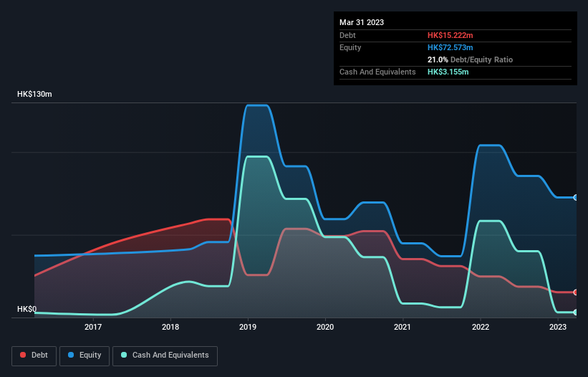Click the Mar 31 2023 tooltip date
This screenshot has width=588, height=377.
coord(362,22)
